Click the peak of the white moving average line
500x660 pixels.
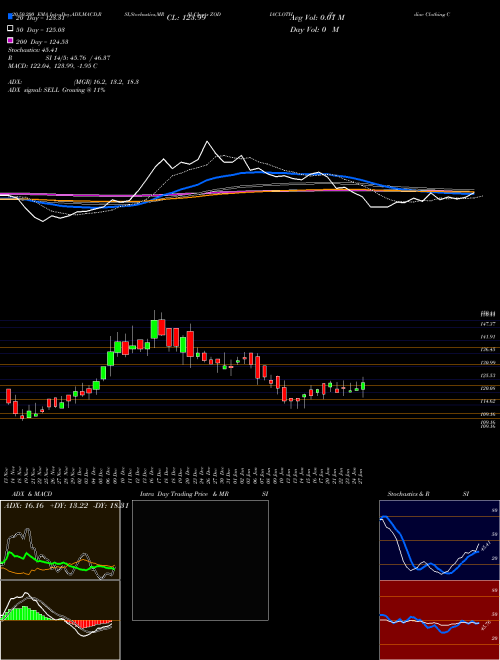pyautogui.click(x=207, y=141)
